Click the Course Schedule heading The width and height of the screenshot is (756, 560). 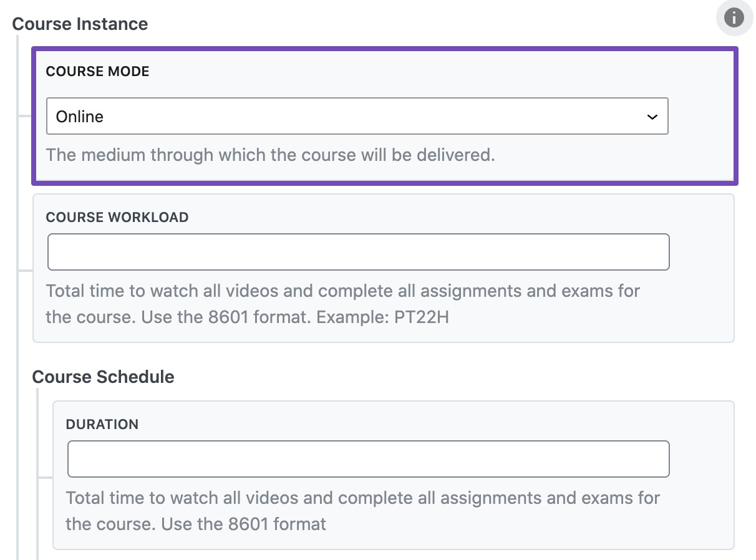(103, 377)
